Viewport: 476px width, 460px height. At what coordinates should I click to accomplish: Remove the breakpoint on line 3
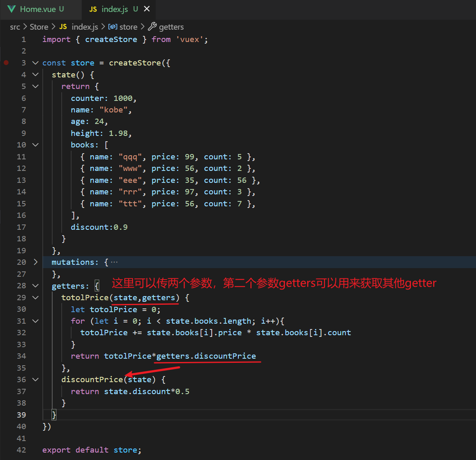point(6,63)
